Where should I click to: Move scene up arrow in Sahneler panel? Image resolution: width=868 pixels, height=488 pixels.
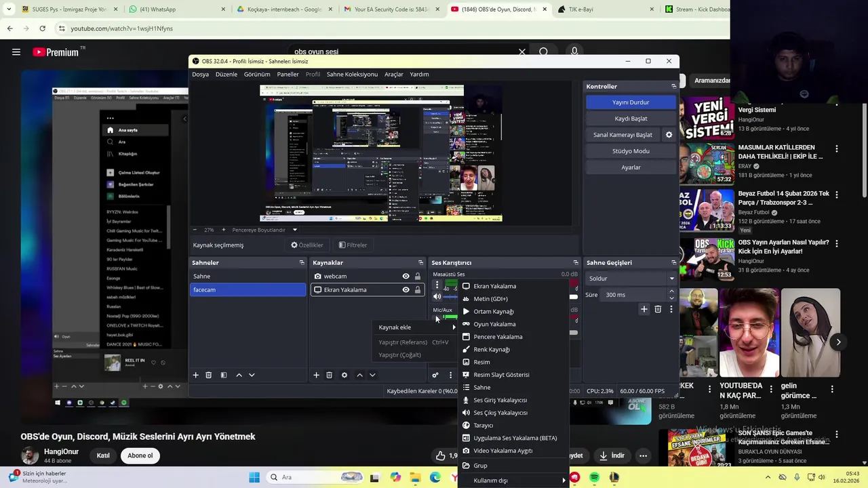[x=239, y=375]
